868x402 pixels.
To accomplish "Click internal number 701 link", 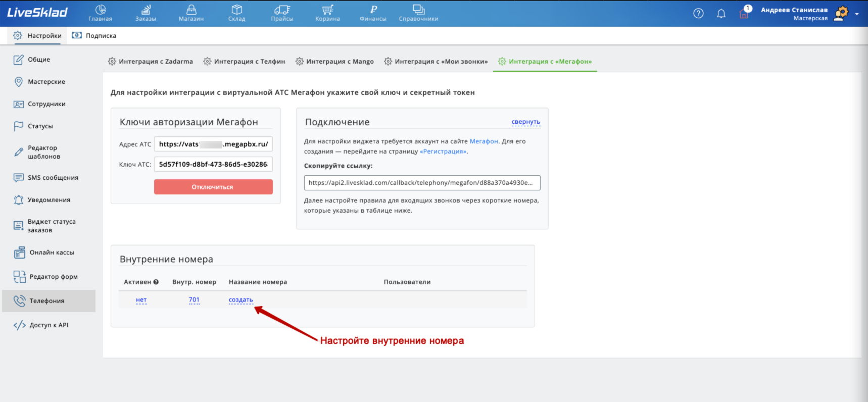I will click(194, 300).
